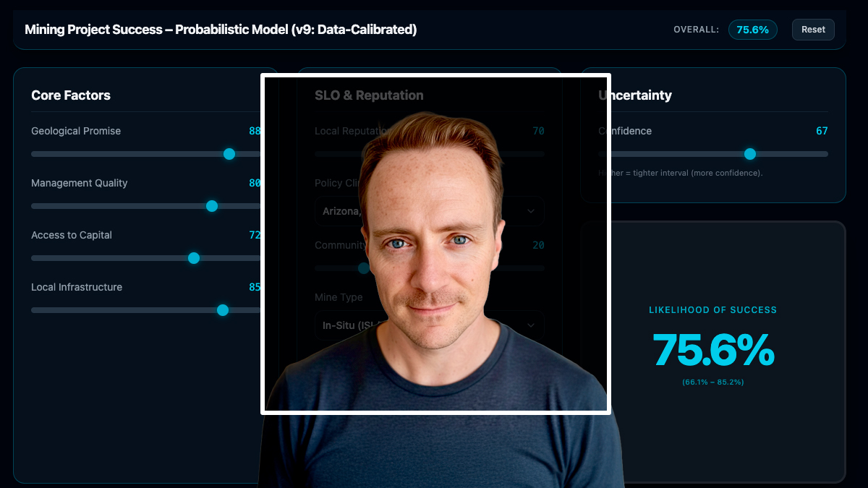The width and height of the screenshot is (868, 488).
Task: Click the Geological Promise slider handle
Action: 229,154
